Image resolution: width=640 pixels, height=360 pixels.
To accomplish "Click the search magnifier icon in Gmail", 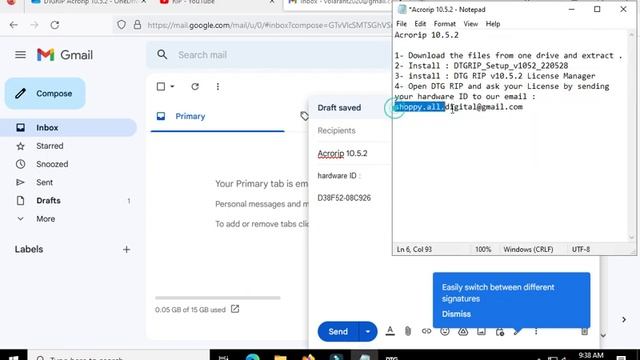I will point(162,55).
